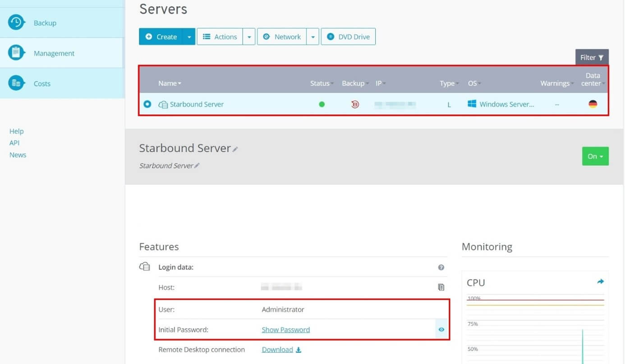Image resolution: width=625 pixels, height=364 pixels.
Task: Open the green On power state dropdown
Action: [x=595, y=156]
